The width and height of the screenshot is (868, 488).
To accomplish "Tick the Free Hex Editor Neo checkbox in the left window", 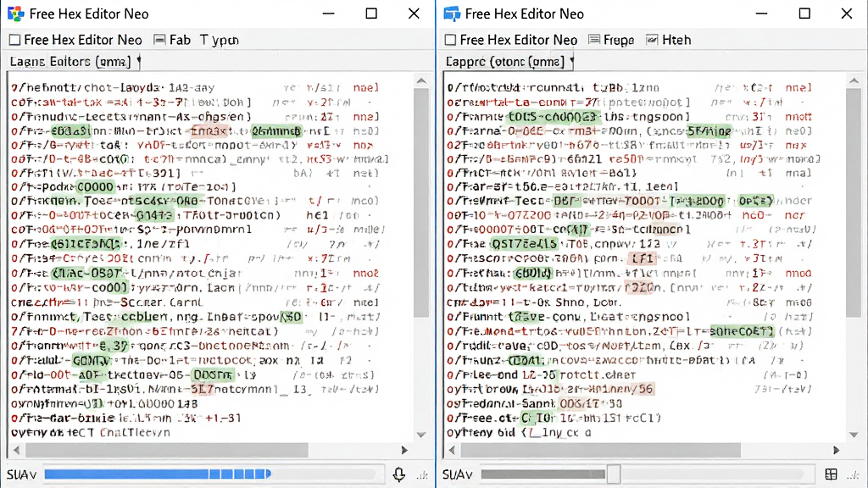I will click(x=15, y=40).
